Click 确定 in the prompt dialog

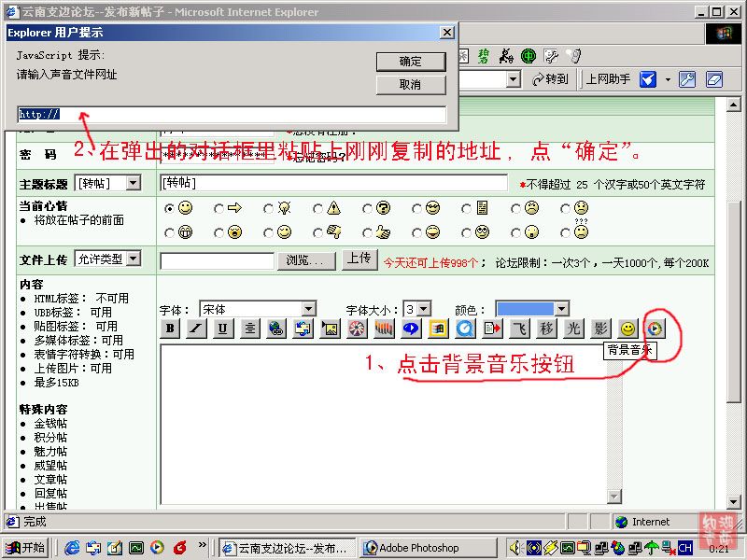[410, 62]
